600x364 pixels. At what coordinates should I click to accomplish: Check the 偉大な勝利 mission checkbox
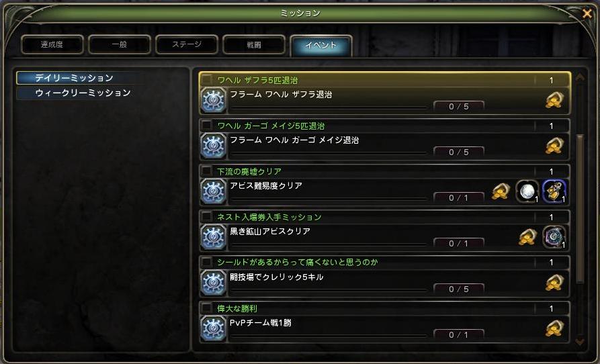click(207, 308)
